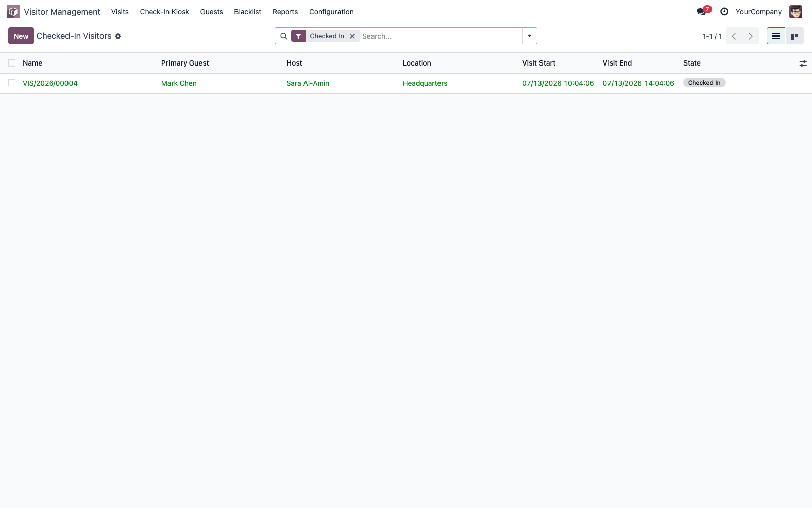Tick the checkbox for VIS/2026/00004
The width and height of the screenshot is (812, 508).
(x=12, y=83)
